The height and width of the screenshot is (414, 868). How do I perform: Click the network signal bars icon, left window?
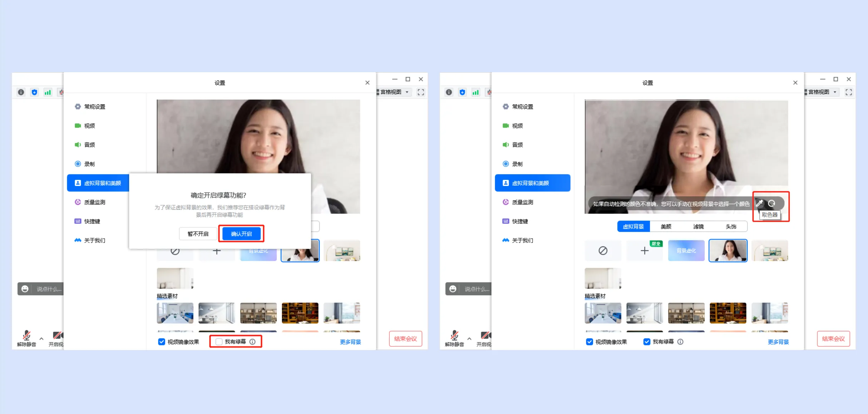[x=48, y=92]
